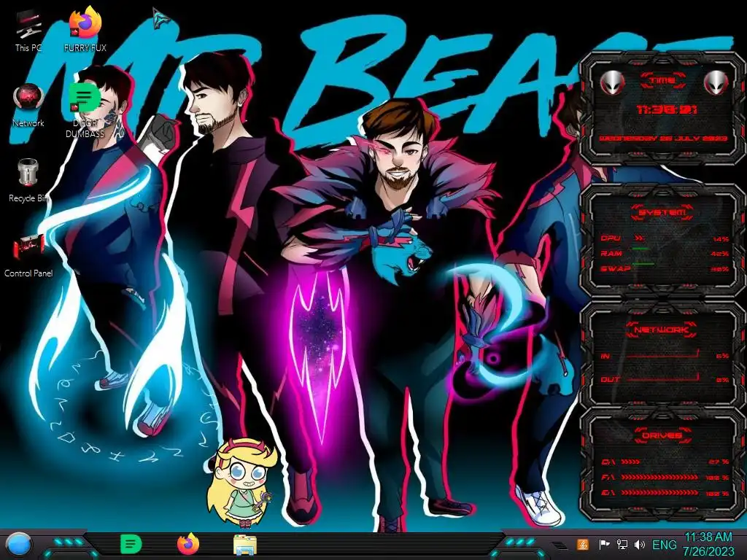This screenshot has width=747, height=560.
Task: Select the CPU usage row in System widget
Action: point(665,238)
